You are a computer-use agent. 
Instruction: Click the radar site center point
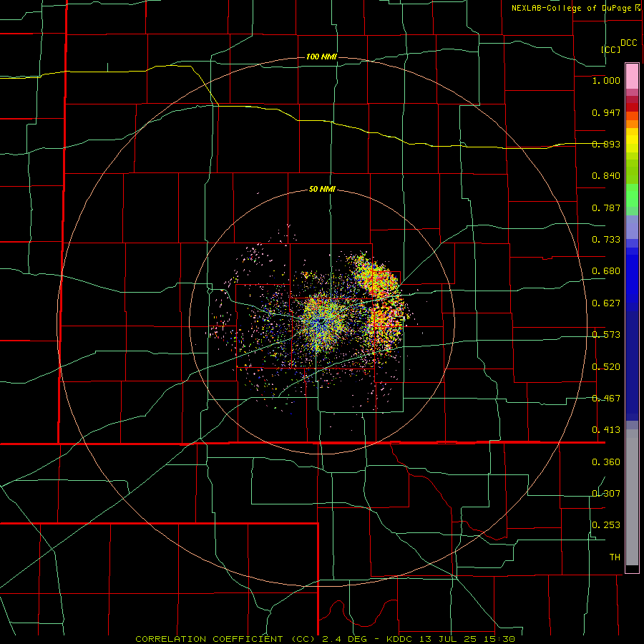click(x=323, y=321)
